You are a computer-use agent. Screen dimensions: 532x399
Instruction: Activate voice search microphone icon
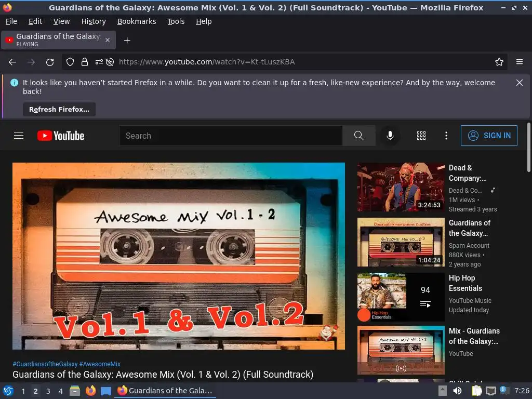pos(390,136)
